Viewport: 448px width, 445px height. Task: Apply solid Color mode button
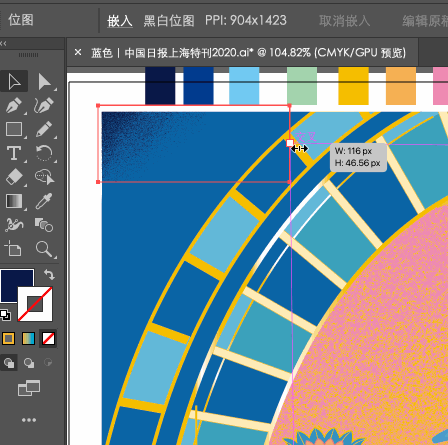(9, 339)
